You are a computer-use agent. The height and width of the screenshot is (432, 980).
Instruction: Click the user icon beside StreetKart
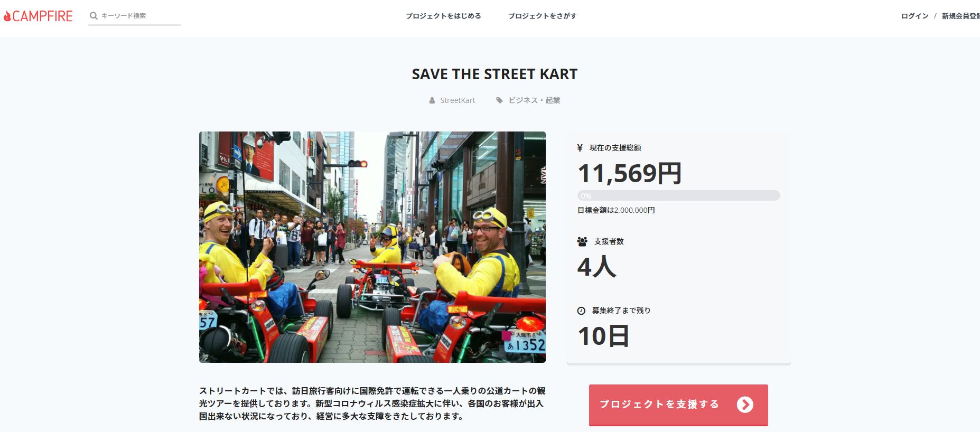[432, 100]
